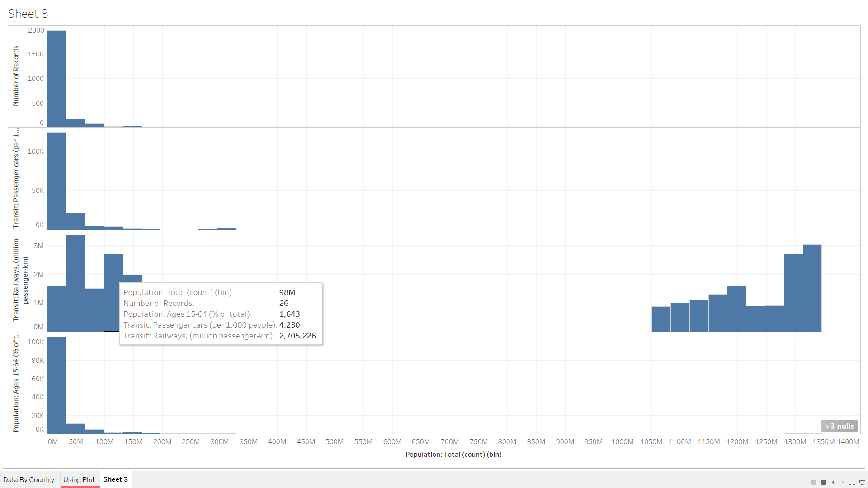Switch to single sheet tab view
Viewport: 868px width, 488px height.
[x=823, y=482]
